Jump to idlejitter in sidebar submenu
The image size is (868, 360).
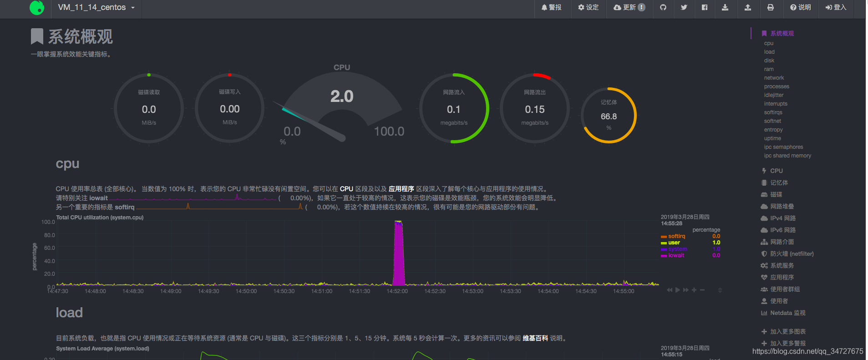pyautogui.click(x=774, y=95)
